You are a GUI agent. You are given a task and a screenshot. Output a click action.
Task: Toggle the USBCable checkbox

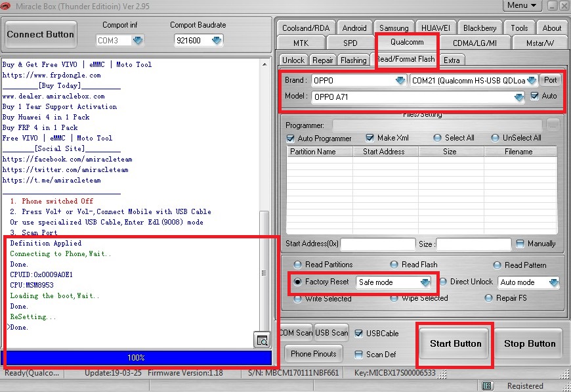[x=359, y=334]
